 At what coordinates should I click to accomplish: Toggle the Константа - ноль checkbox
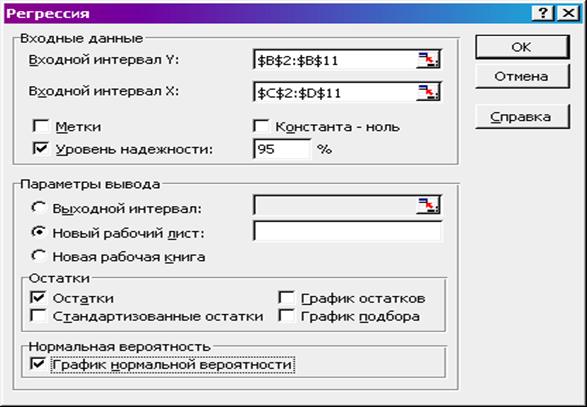coord(261,126)
